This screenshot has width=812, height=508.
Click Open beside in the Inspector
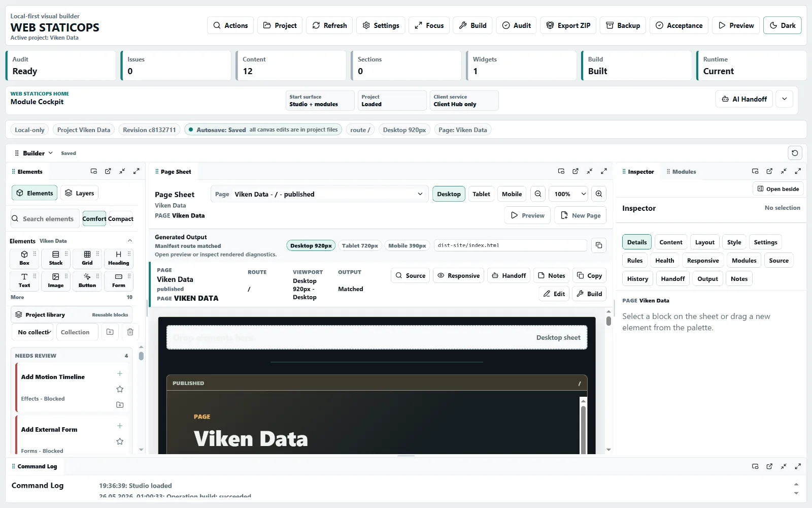(x=778, y=189)
